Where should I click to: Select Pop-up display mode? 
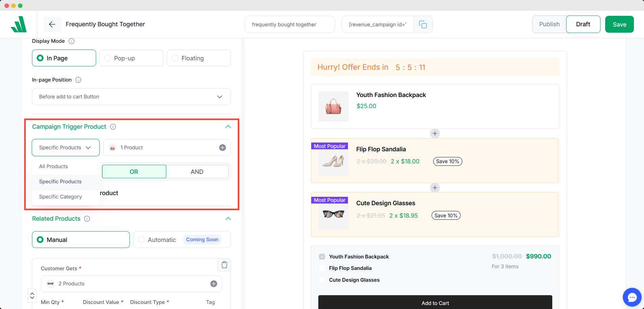[131, 58]
